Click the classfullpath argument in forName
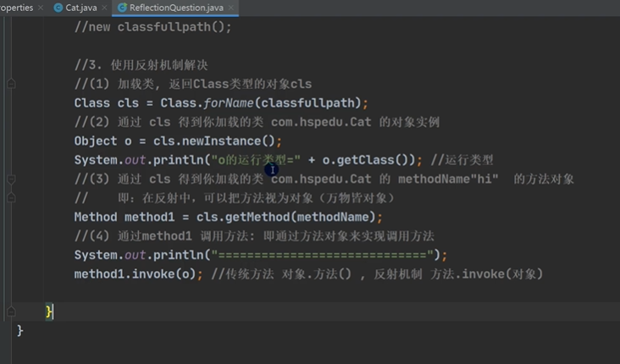 pos(307,103)
